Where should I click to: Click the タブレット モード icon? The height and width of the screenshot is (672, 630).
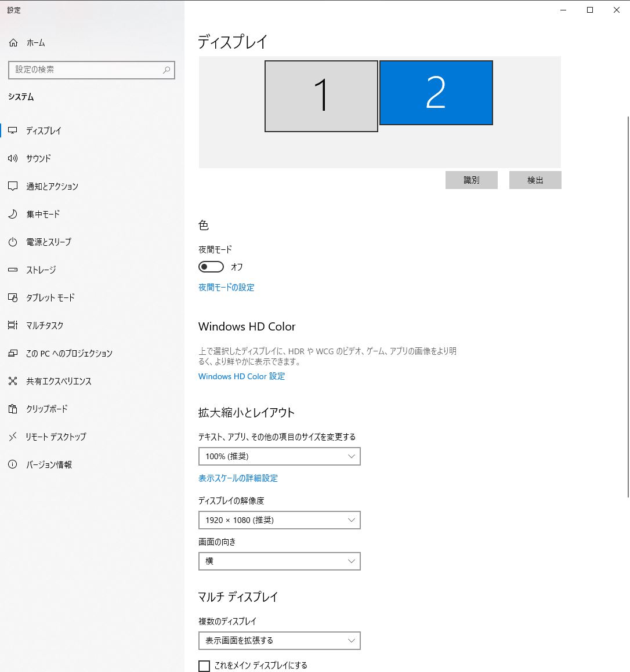(x=13, y=297)
